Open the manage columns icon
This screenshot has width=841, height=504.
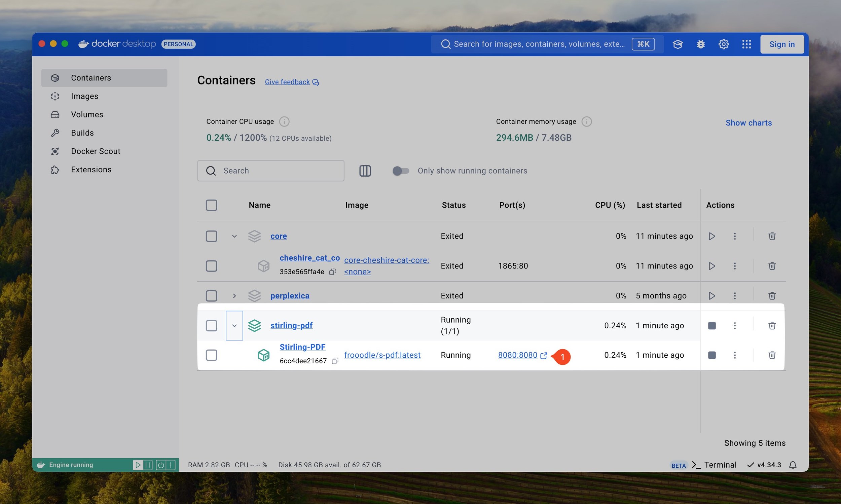365,171
